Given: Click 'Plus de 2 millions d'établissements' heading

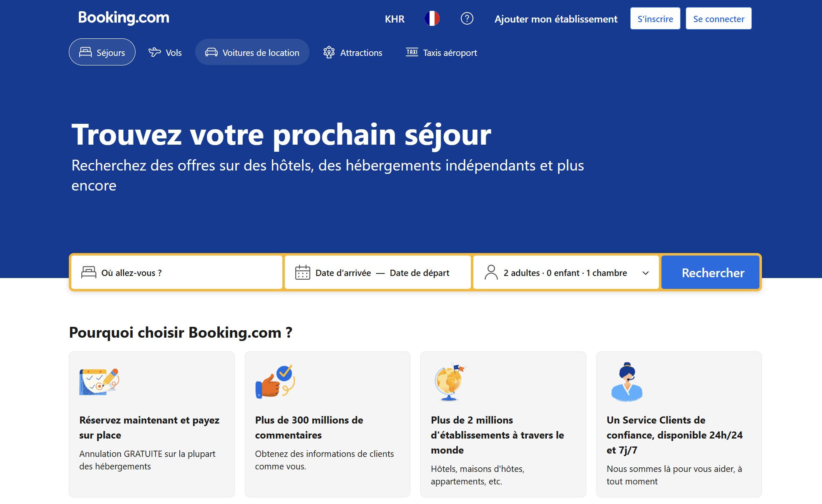Looking at the screenshot, I should click(x=497, y=435).
